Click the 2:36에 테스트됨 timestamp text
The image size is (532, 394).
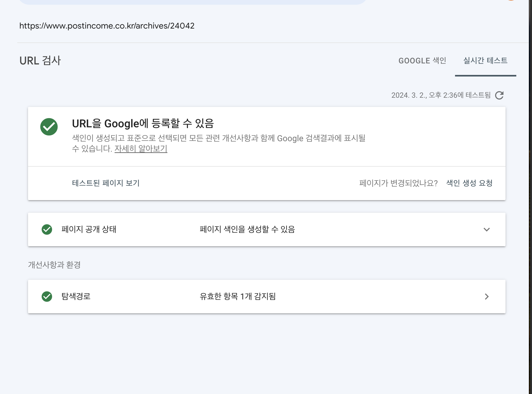pos(441,95)
